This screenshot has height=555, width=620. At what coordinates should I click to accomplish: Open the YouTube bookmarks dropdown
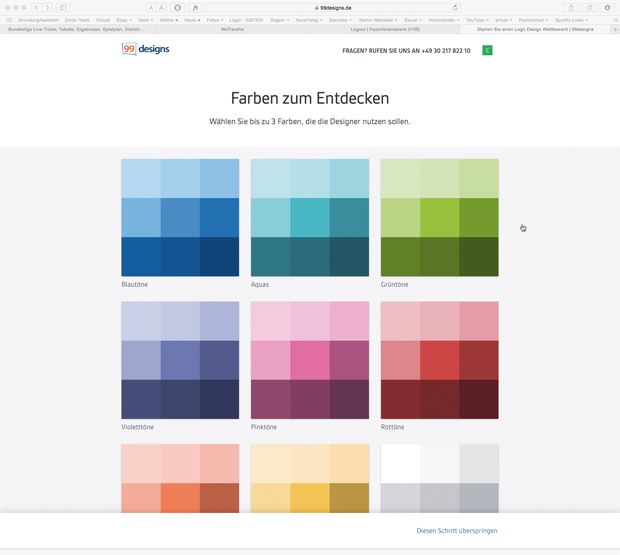point(477,20)
